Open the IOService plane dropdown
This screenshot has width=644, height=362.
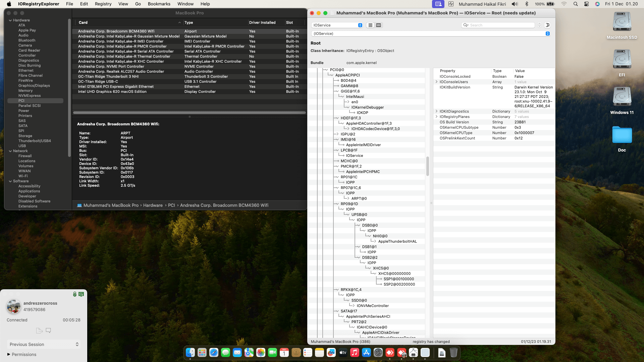pyautogui.click(x=337, y=25)
